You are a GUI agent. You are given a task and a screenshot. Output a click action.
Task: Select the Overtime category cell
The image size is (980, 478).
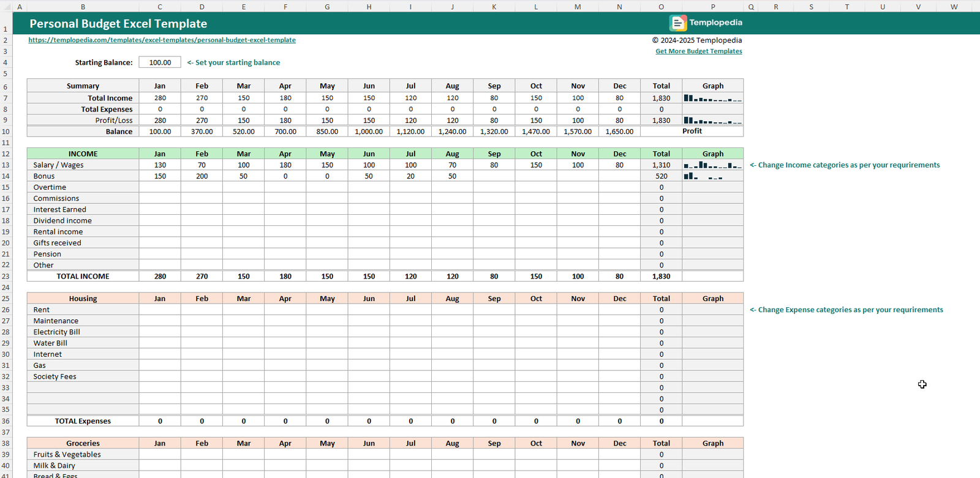83,187
